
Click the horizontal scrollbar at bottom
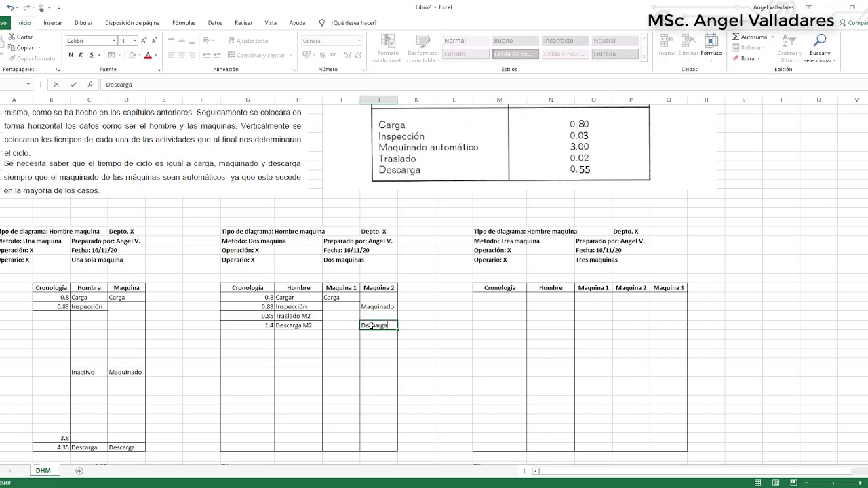(x=695, y=471)
